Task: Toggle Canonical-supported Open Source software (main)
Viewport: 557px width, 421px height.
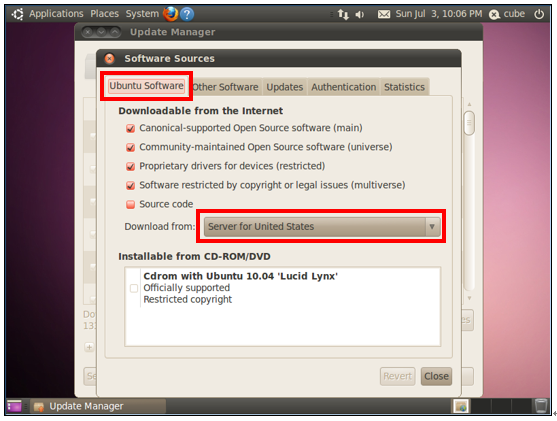Action: coord(130,128)
